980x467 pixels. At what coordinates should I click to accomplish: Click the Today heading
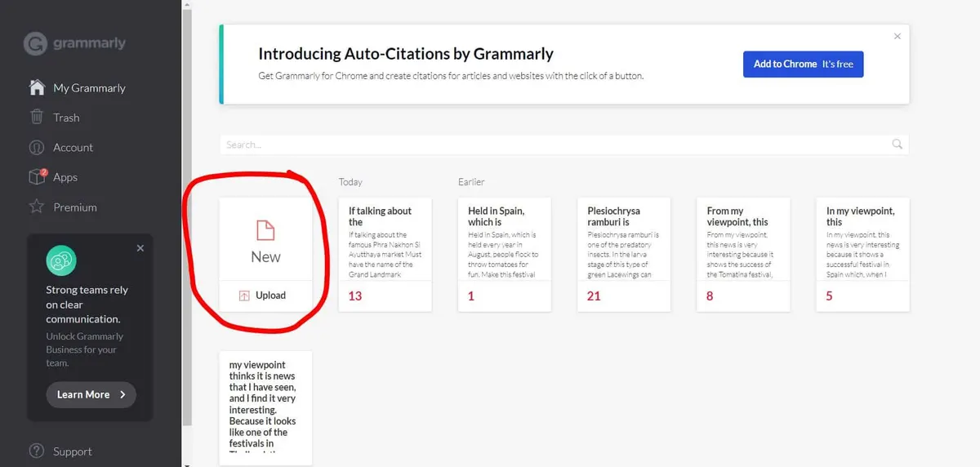click(x=350, y=182)
